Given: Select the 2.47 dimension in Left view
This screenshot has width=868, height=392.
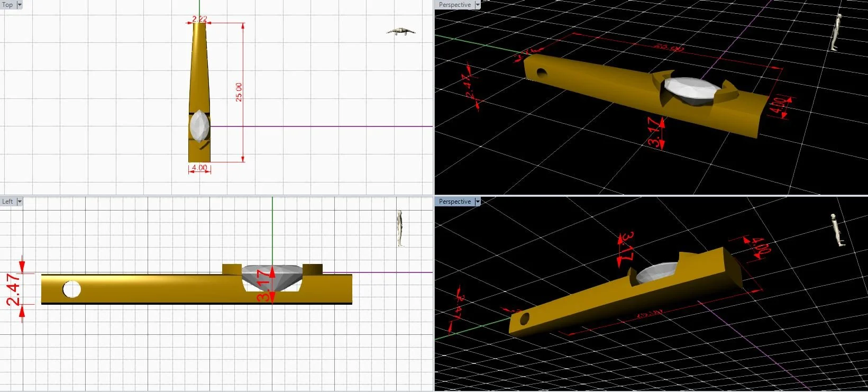Looking at the screenshot, I should (x=13, y=289).
